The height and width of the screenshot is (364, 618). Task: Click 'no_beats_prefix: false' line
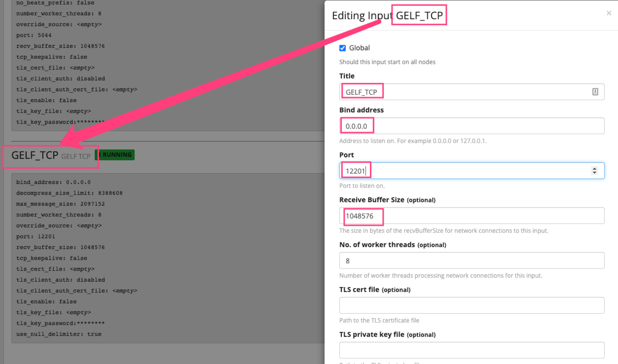click(x=55, y=3)
